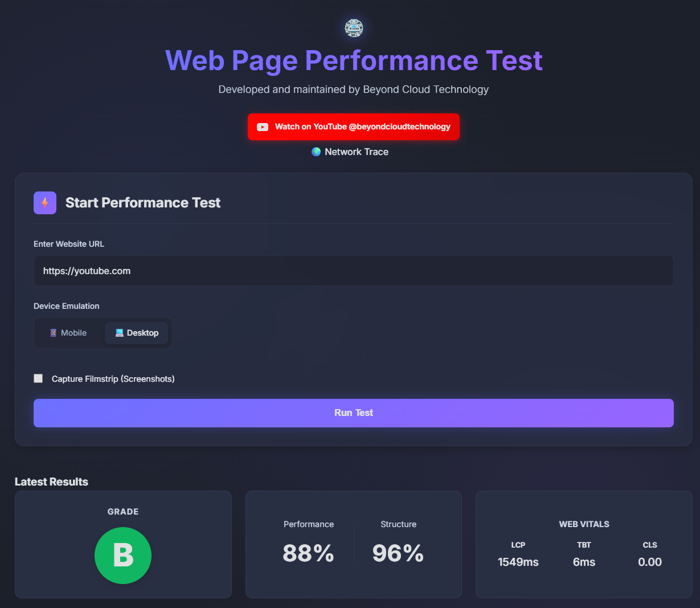Click the lightning bolt icon

[45, 203]
